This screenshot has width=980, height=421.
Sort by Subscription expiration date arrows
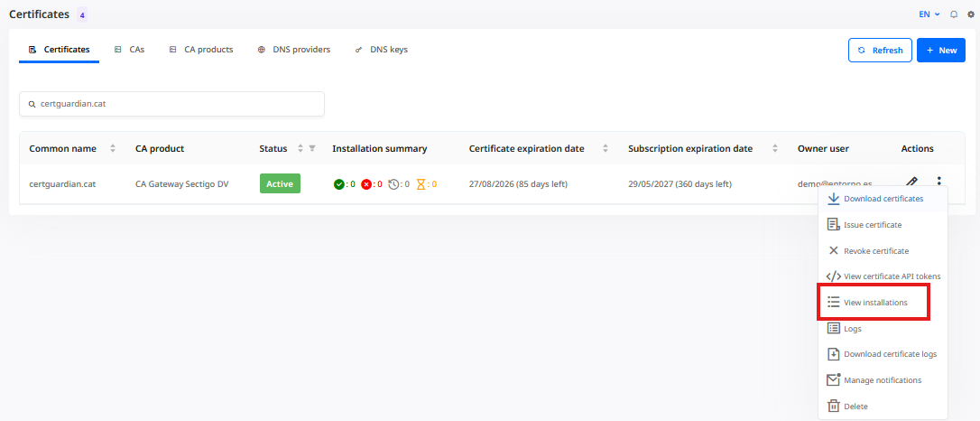coord(775,149)
